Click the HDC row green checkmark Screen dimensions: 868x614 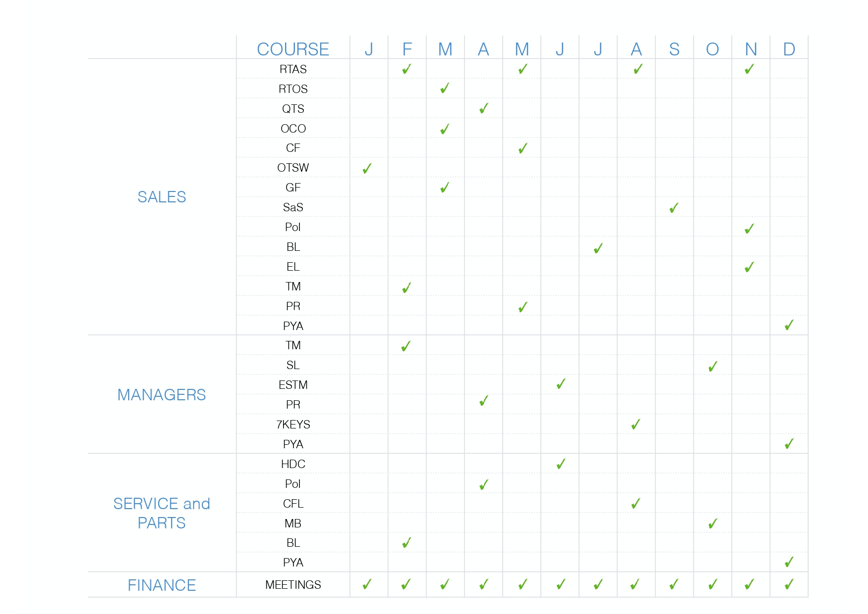tap(561, 464)
